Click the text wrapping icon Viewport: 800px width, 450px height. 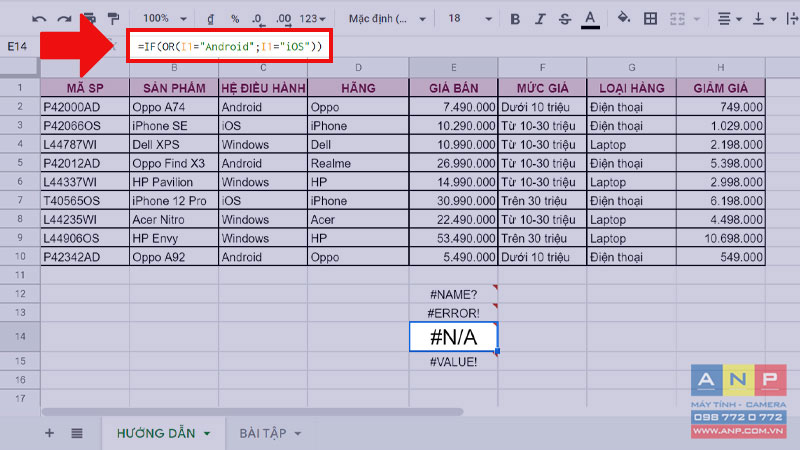point(793,19)
